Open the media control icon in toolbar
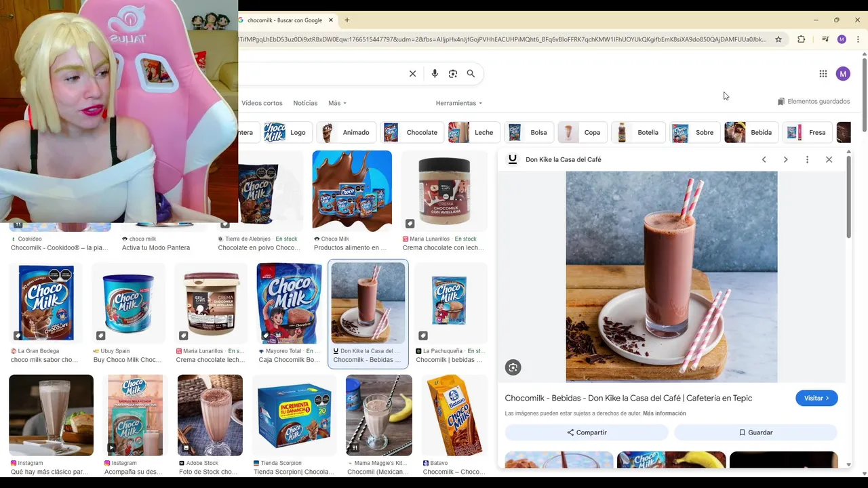868x488 pixels. [x=825, y=39]
